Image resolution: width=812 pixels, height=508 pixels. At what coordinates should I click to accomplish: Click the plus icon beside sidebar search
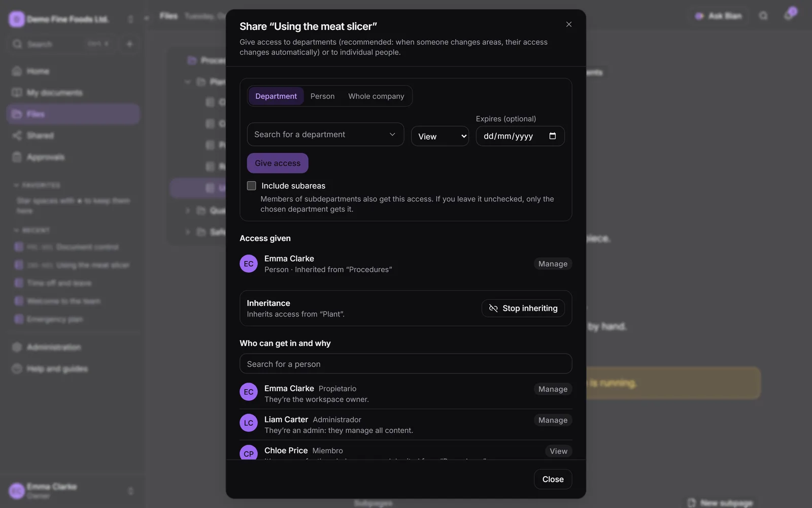129,44
